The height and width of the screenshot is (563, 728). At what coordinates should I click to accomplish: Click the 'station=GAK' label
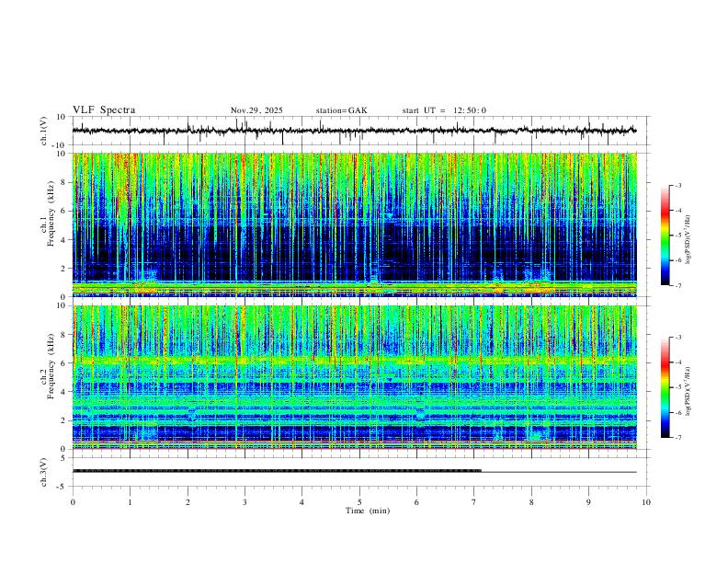(x=342, y=110)
